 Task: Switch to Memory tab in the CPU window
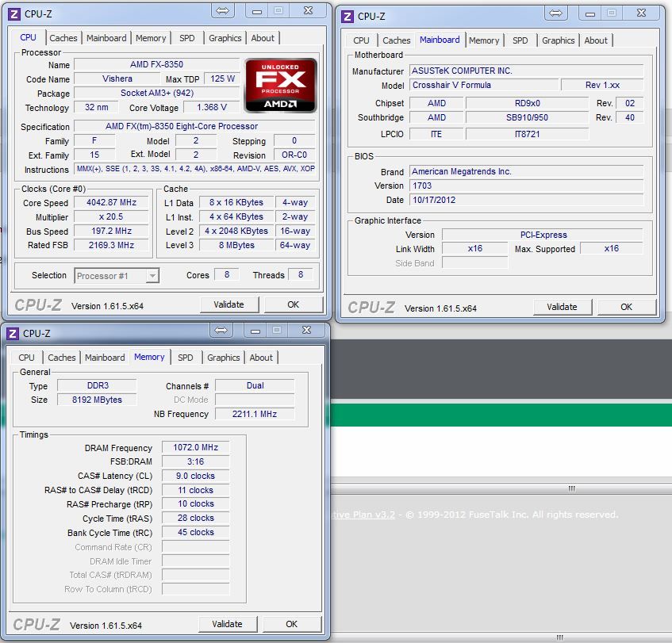pos(151,38)
